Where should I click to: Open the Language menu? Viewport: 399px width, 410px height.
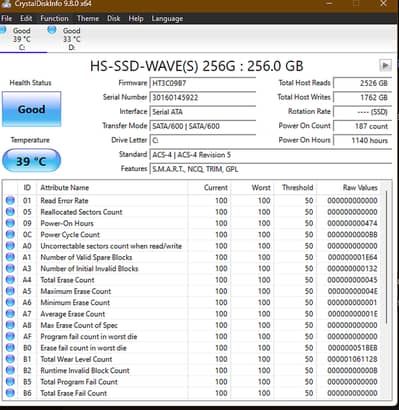point(167,19)
